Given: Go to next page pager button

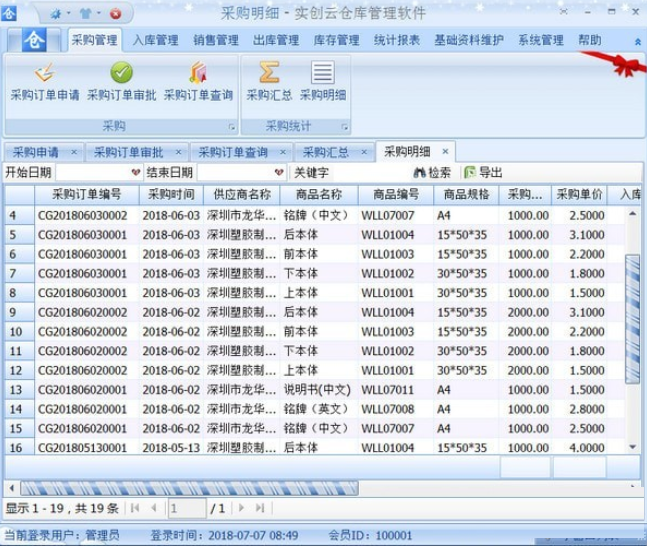Looking at the screenshot, I should tap(241, 508).
